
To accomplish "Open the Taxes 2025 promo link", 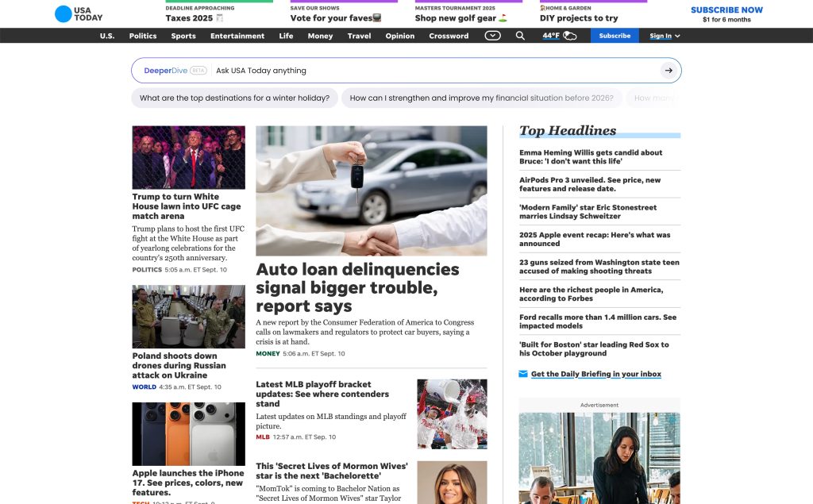I will pyautogui.click(x=189, y=17).
